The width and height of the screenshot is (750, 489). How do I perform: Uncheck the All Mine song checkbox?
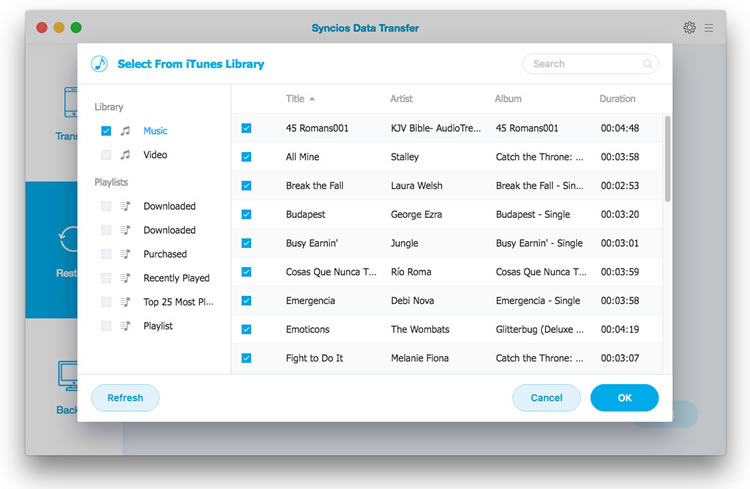[246, 157]
